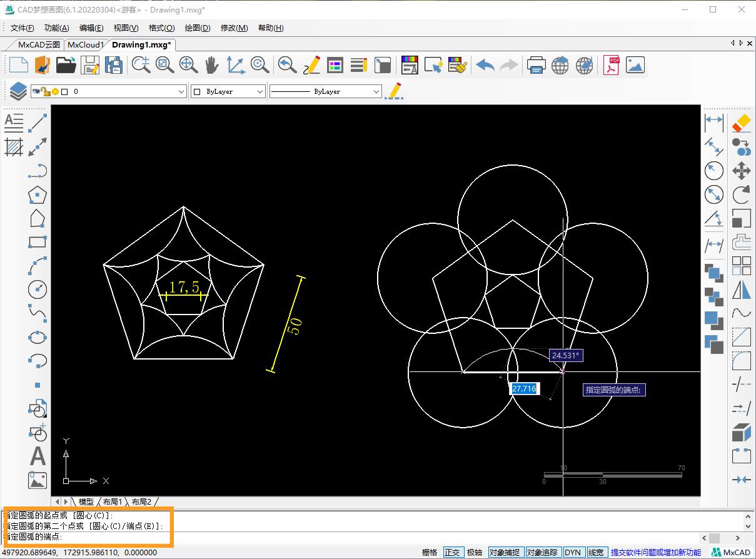Open the layer manager stack icon
This screenshot has width=756, height=559.
[x=18, y=91]
